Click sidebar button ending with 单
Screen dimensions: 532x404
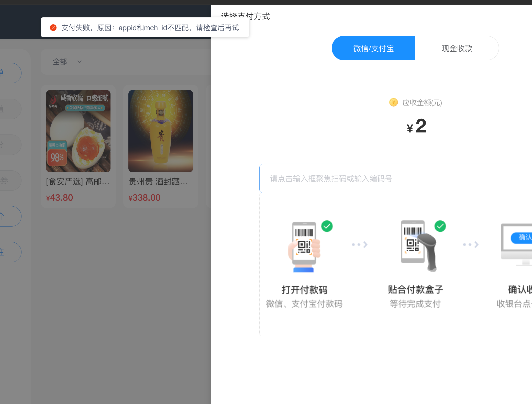tap(10, 73)
